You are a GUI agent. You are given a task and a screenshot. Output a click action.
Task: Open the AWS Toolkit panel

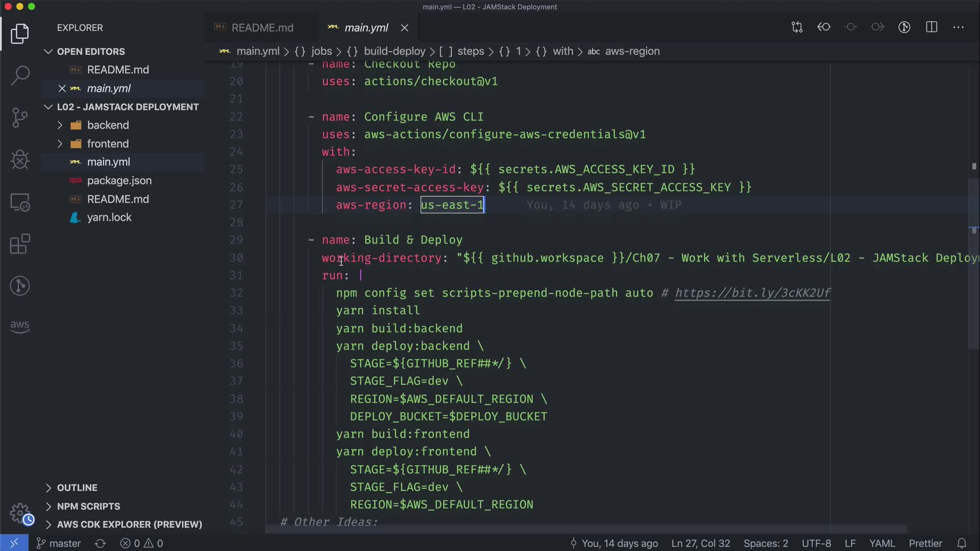coord(20,327)
